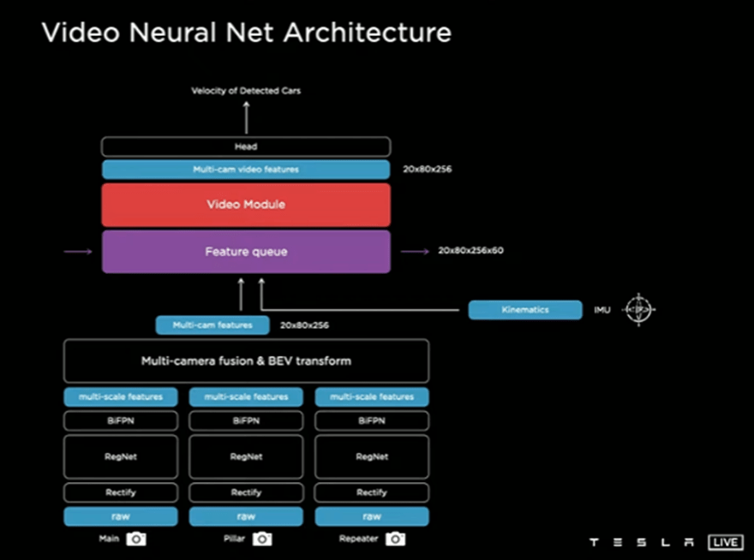754x560 pixels.
Task: Click the blue Kinematics box
Action: 525,309
